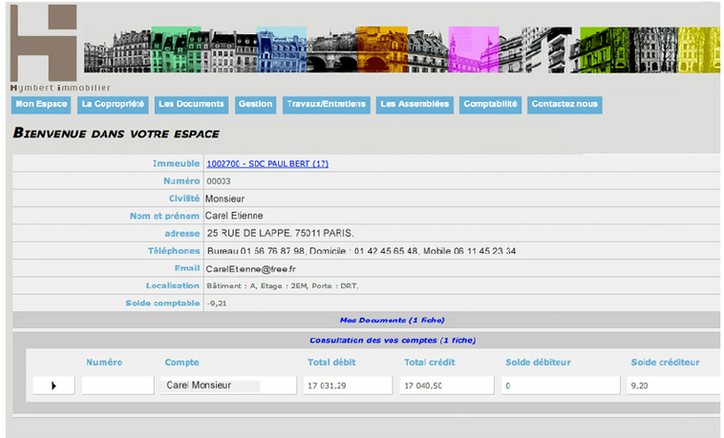Click the email CarelEtenne@free.fr

pyautogui.click(x=251, y=269)
